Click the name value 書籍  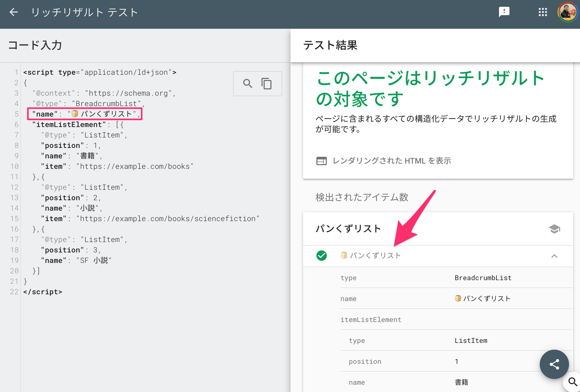[x=461, y=382]
